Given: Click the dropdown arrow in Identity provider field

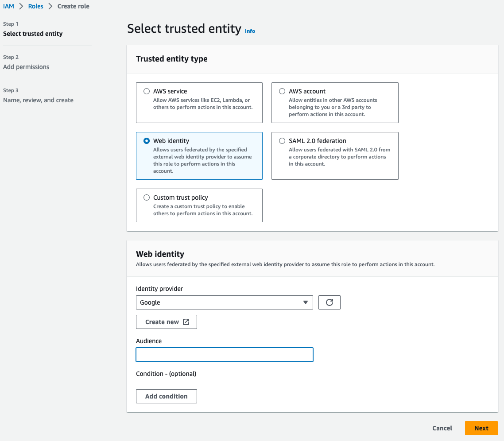Looking at the screenshot, I should pos(305,302).
